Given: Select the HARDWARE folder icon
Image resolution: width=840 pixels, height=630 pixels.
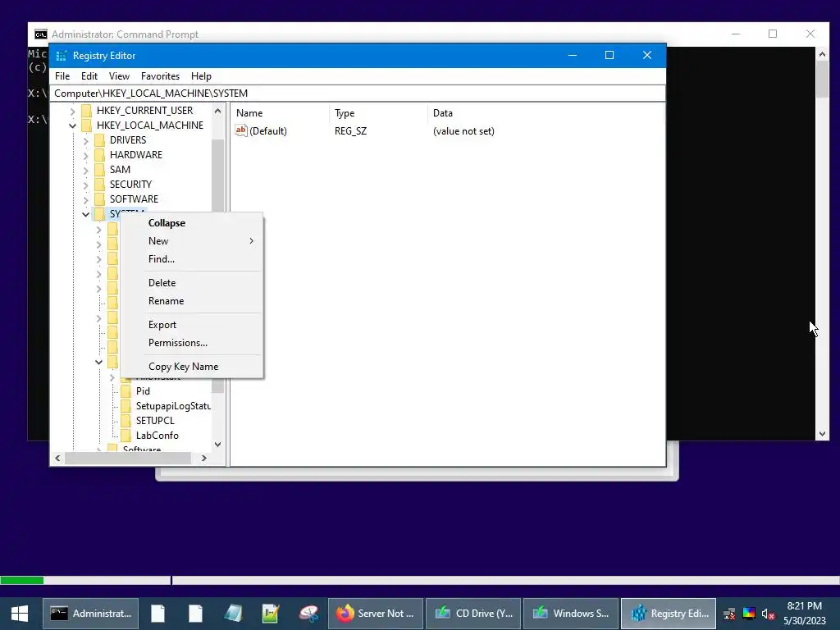Looking at the screenshot, I should [99, 155].
